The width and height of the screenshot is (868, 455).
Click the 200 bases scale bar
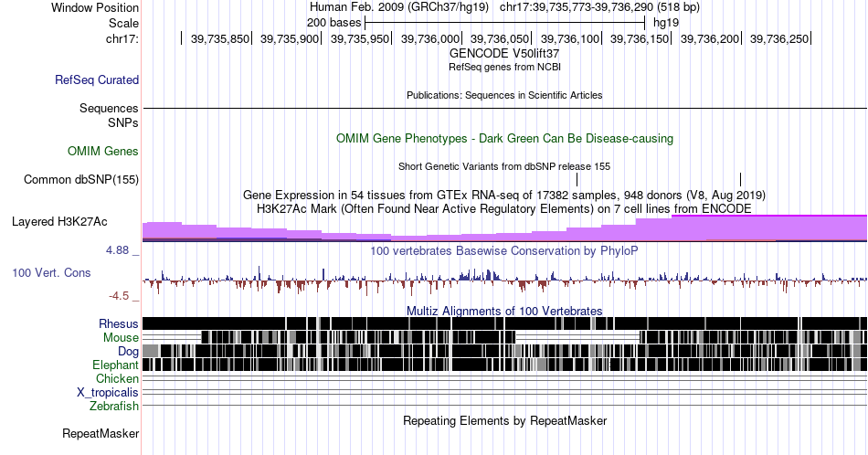click(504, 23)
